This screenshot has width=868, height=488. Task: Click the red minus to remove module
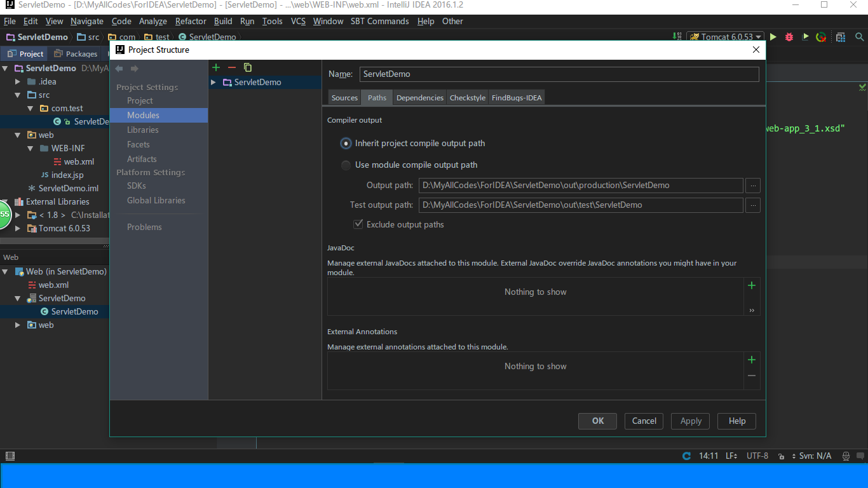(x=232, y=67)
